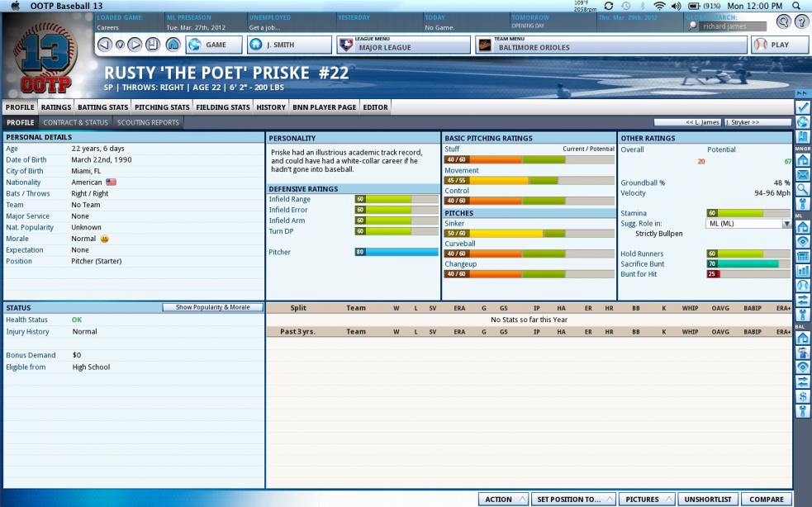Click the volume icon in menu bar
This screenshot has width=812, height=507.
(676, 7)
